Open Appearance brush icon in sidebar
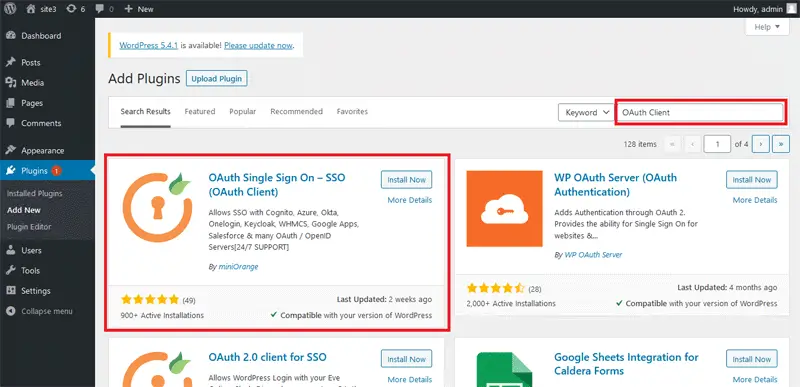 11,150
